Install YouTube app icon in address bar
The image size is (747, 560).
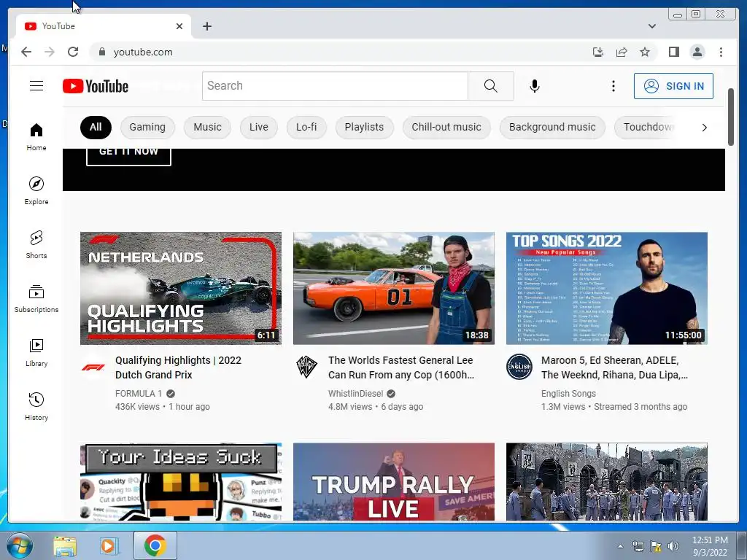(x=598, y=52)
